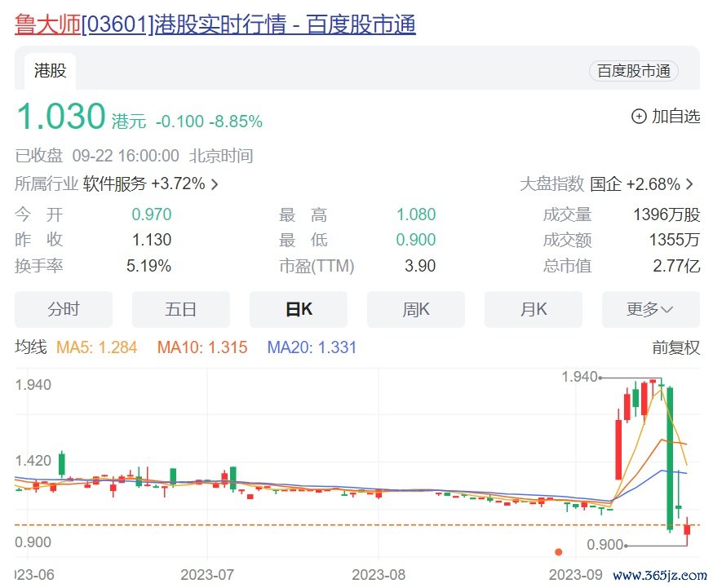The image size is (713, 588).
Task: Click the 最低 value 0.900 in stats
Action: 416,240
